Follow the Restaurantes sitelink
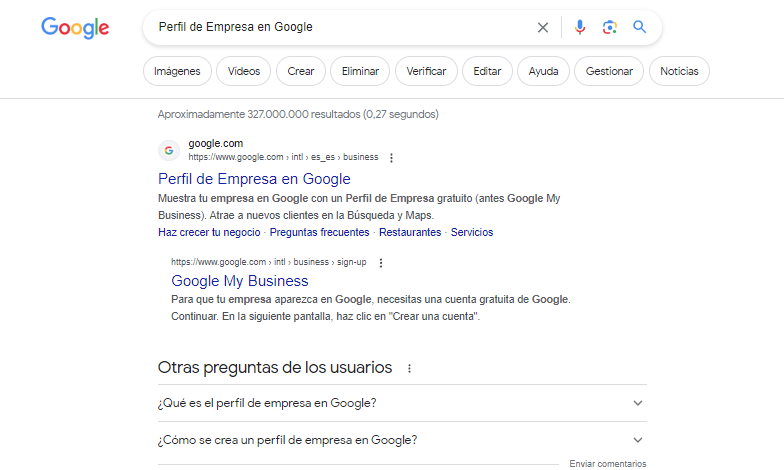Screen dimensions: 784x470 pyautogui.click(x=410, y=232)
